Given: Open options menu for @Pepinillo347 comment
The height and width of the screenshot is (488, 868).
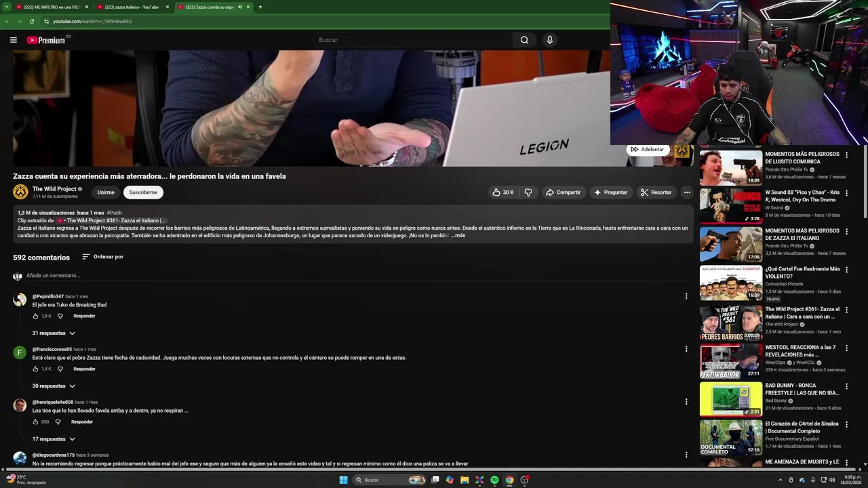Looking at the screenshot, I should click(x=686, y=296).
